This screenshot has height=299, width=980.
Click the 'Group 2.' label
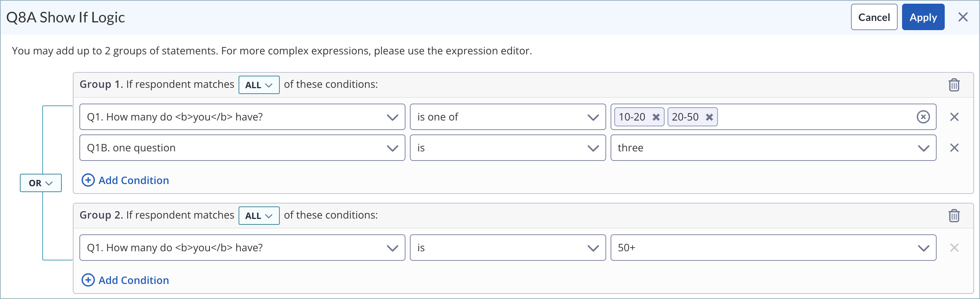(x=101, y=215)
